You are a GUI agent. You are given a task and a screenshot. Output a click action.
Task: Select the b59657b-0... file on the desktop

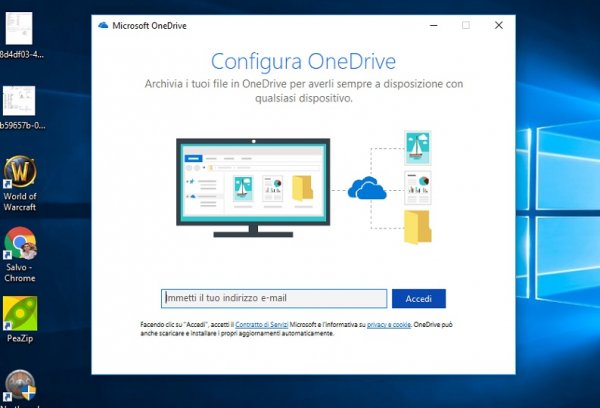(x=20, y=108)
